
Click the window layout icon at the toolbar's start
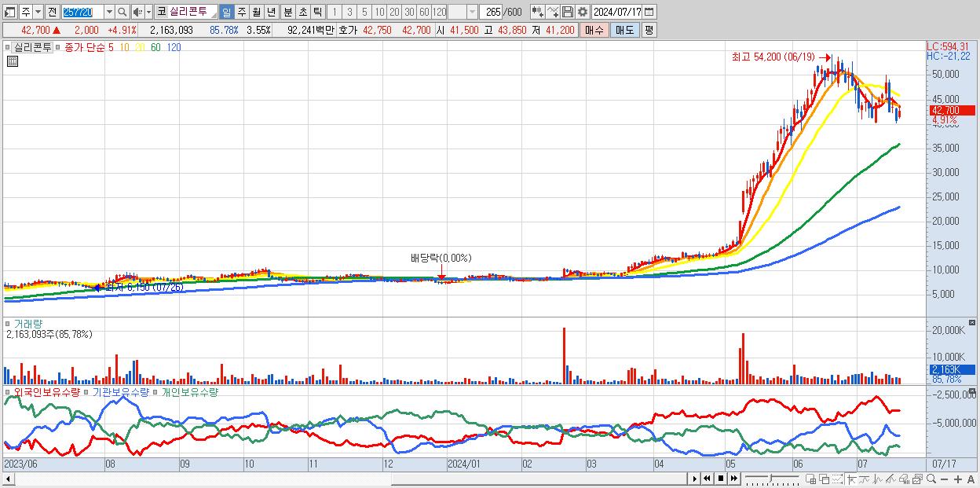(10, 12)
